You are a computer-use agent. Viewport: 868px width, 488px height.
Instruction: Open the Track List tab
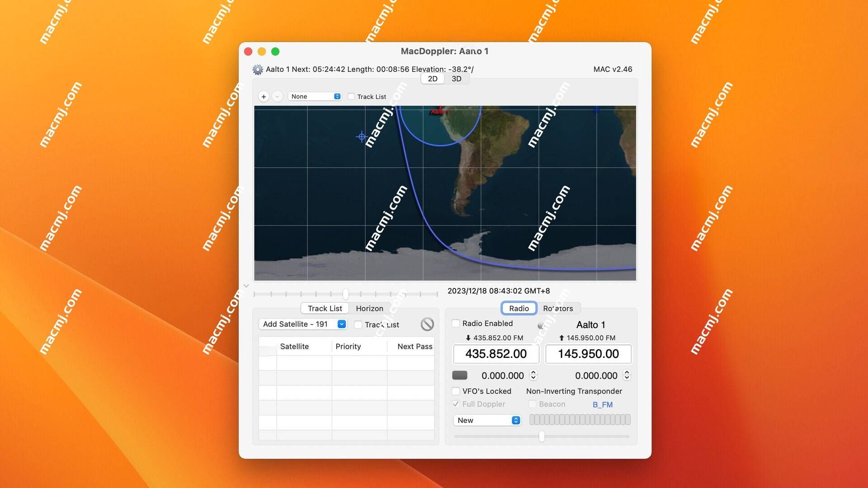(x=325, y=308)
